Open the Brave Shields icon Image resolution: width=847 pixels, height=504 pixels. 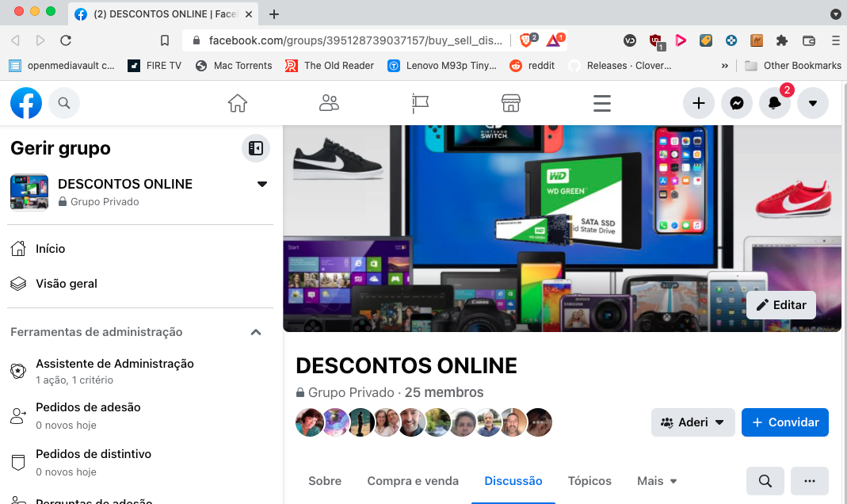[x=528, y=40]
